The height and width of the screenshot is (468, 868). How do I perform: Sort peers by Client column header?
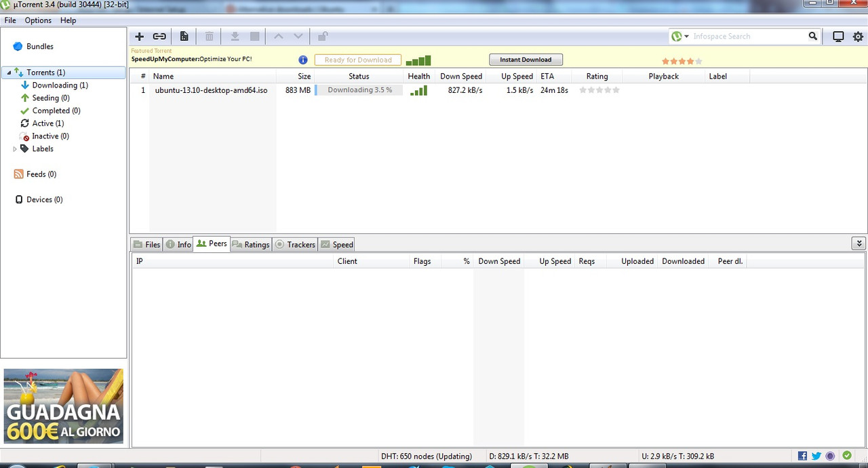click(x=372, y=261)
